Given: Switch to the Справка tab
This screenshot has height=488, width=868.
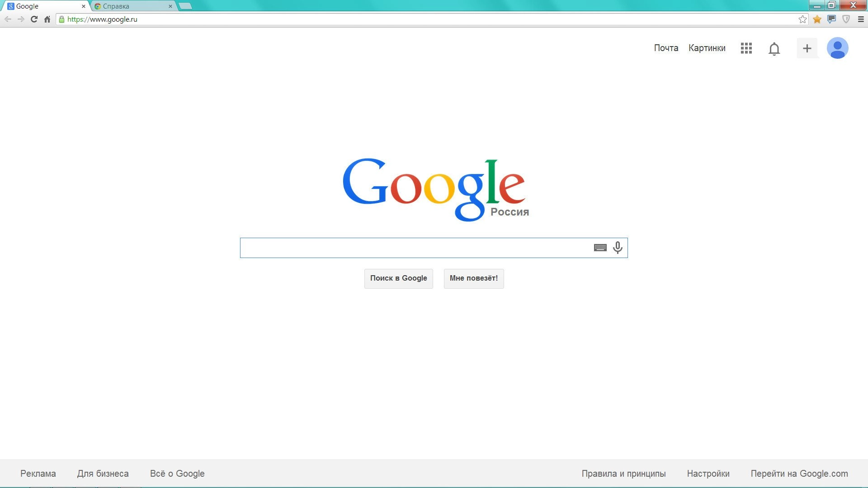Looking at the screenshot, I should [133, 6].
